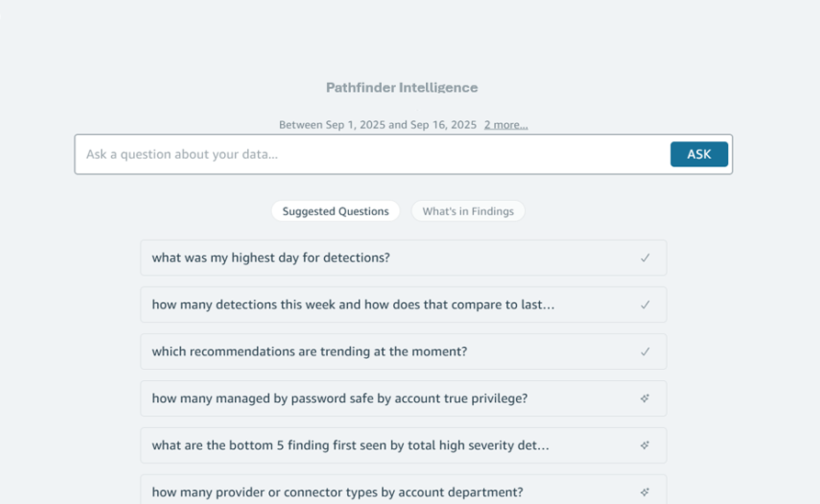Click the Pathfinder Intelligence heading
Screen dimensions: 820x504
[401, 88]
